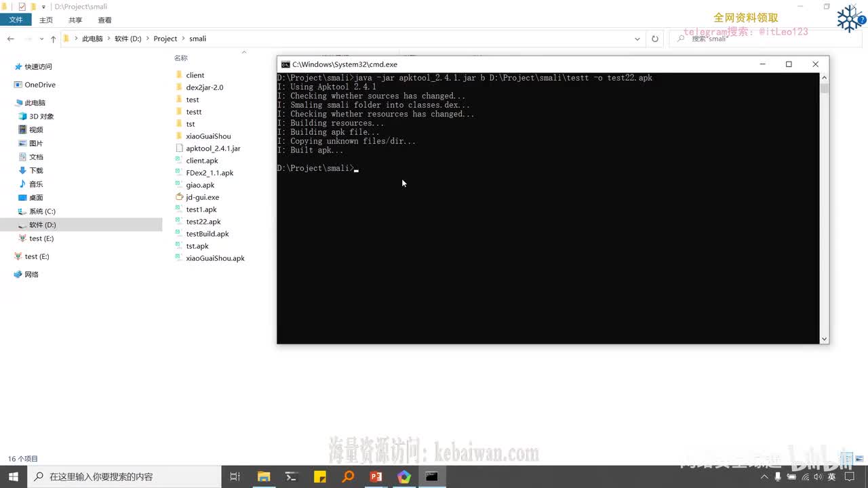
Task: Open 视频 in the navigation pane
Action: [x=36, y=130]
